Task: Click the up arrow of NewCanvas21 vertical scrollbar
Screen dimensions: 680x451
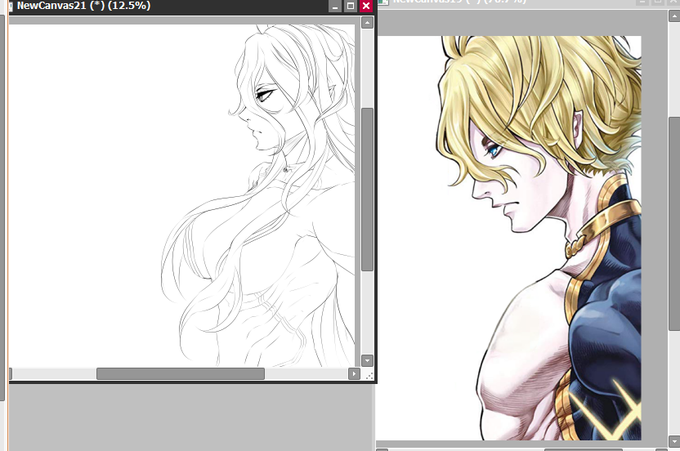Action: pyautogui.click(x=367, y=23)
